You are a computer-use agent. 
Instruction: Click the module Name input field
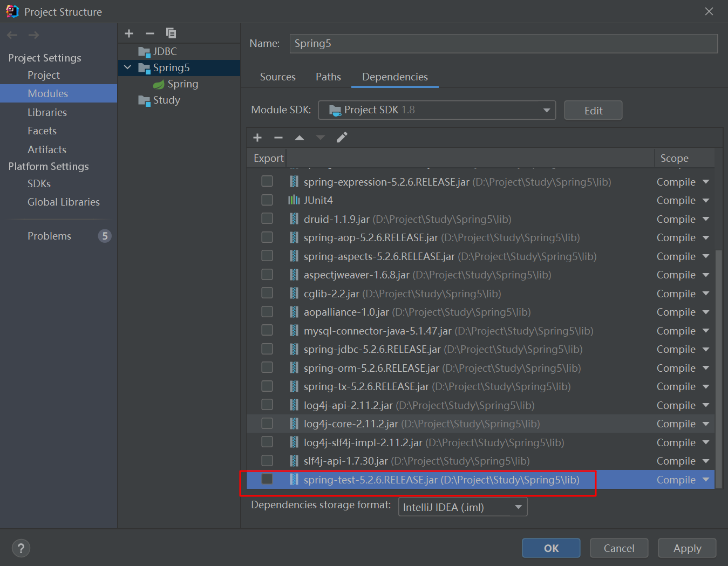point(504,44)
